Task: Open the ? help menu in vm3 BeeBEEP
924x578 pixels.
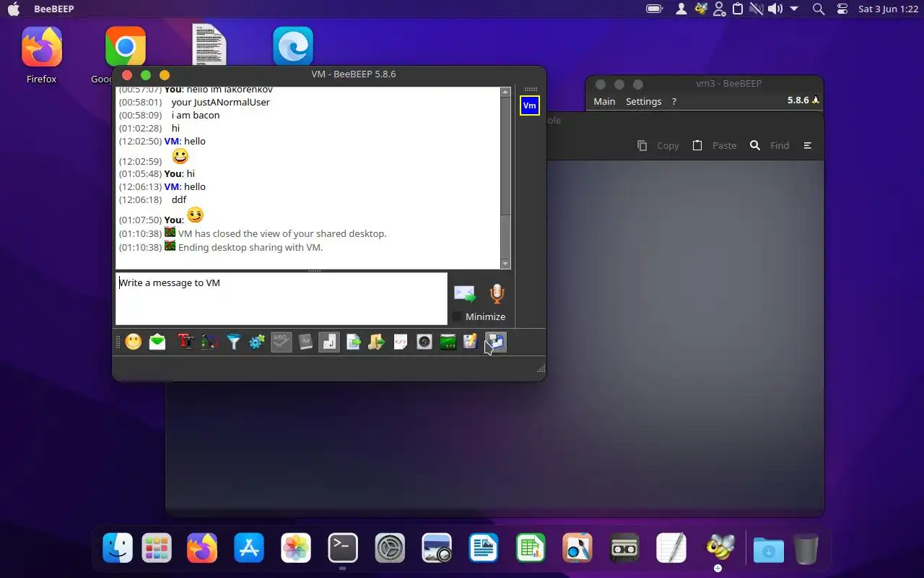Action: click(x=674, y=101)
